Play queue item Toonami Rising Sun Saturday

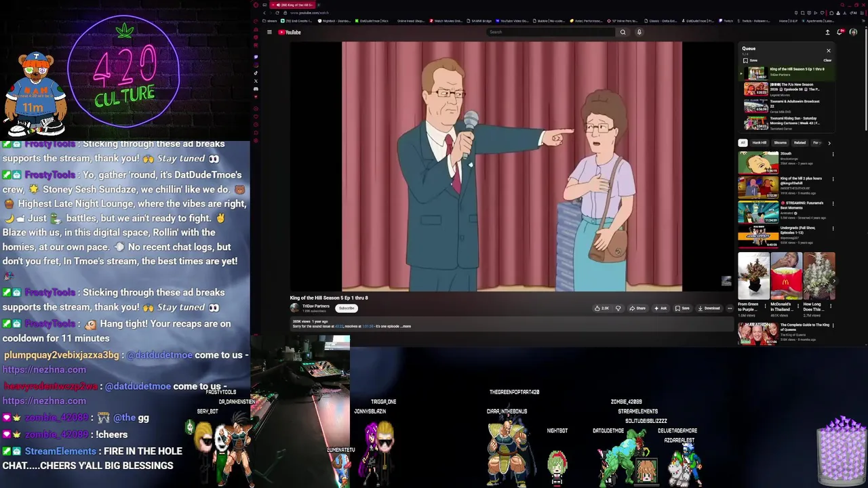click(x=787, y=123)
